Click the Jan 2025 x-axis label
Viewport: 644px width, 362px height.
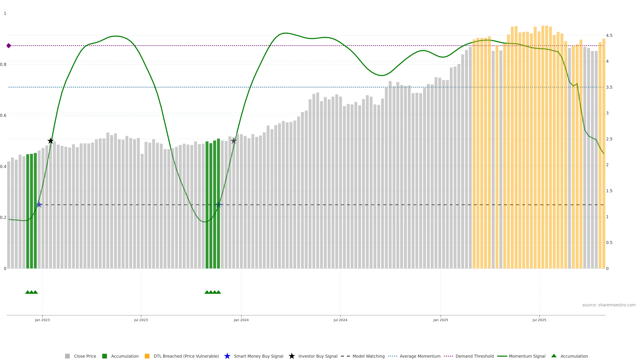coord(441,320)
